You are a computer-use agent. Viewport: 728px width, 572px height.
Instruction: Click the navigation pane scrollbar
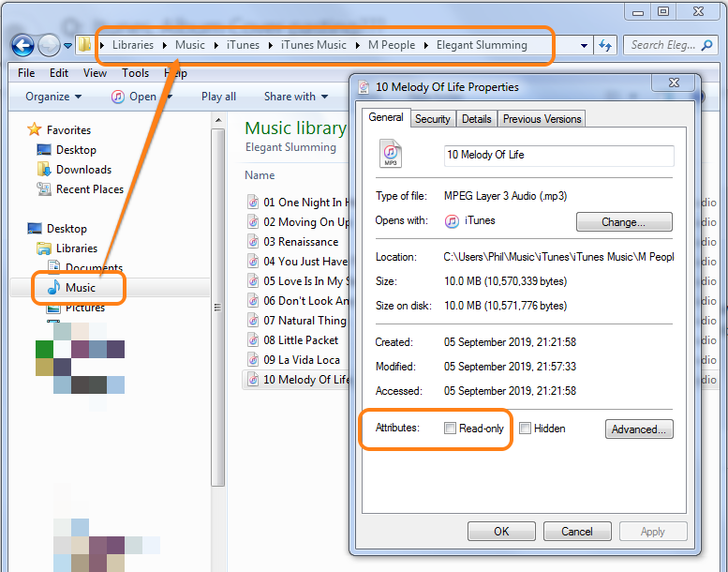coord(217,307)
